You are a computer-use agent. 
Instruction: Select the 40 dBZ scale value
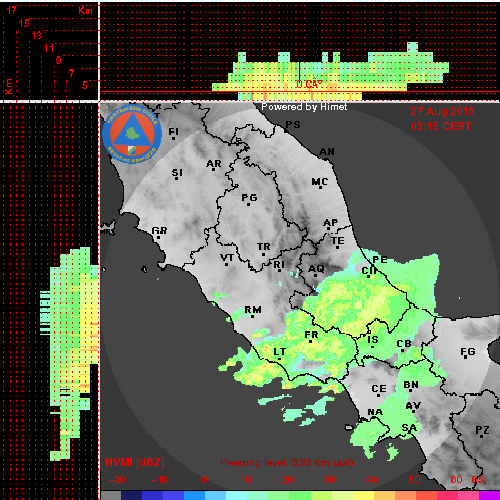pyautogui.click(x=371, y=480)
